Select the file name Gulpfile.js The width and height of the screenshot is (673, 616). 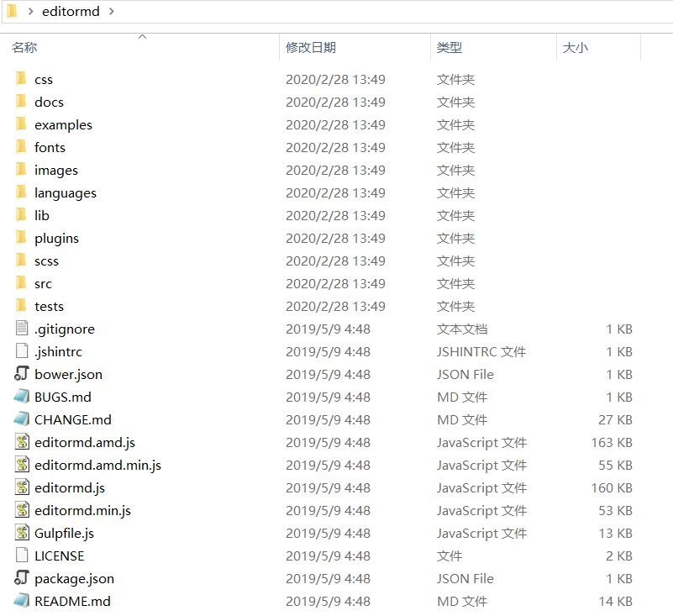click(x=65, y=533)
